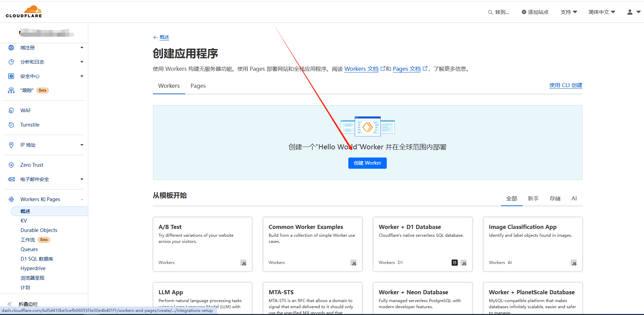The height and width of the screenshot is (315, 644).
Task: Click the clock icon for 分析和日志
Action: click(11, 62)
